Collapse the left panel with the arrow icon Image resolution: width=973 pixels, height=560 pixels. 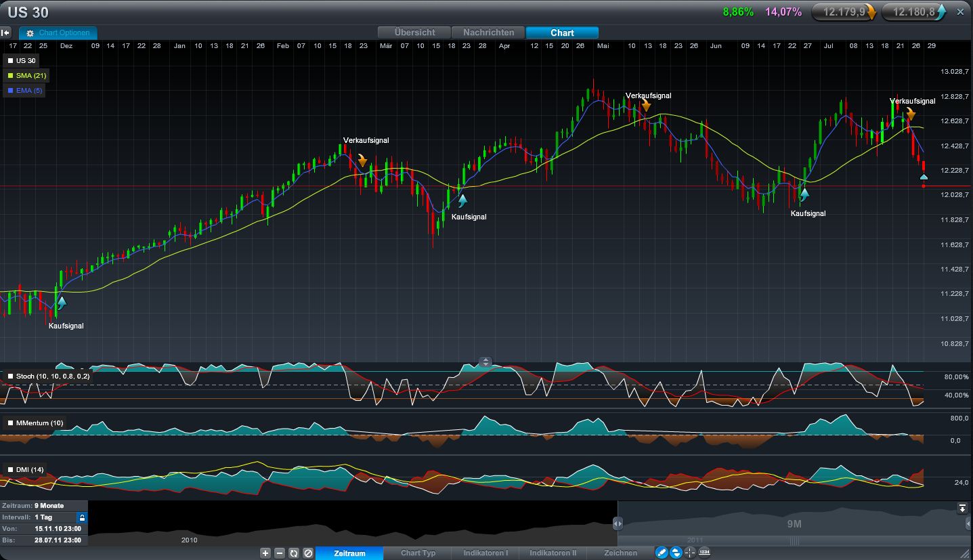coord(5,32)
